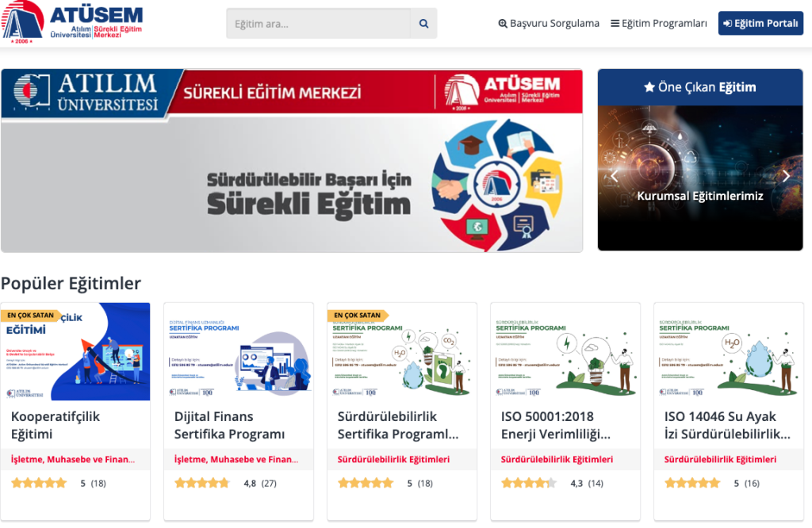Open the Eğitim Programları menu
Image resolution: width=812 pixels, height=528 pixels.
tap(658, 24)
